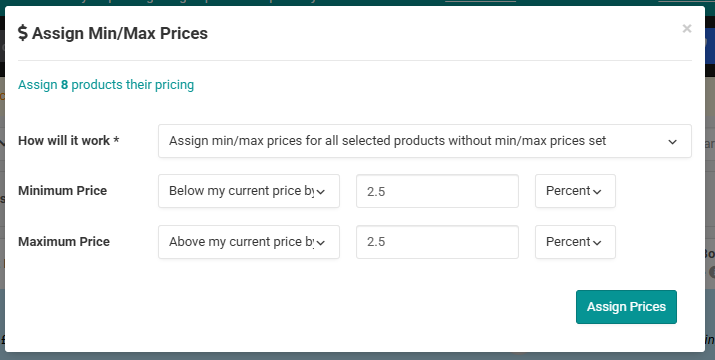Click "Assign 8 products their pricing" text
Image resolution: width=715 pixels, height=360 pixels.
pos(106,85)
